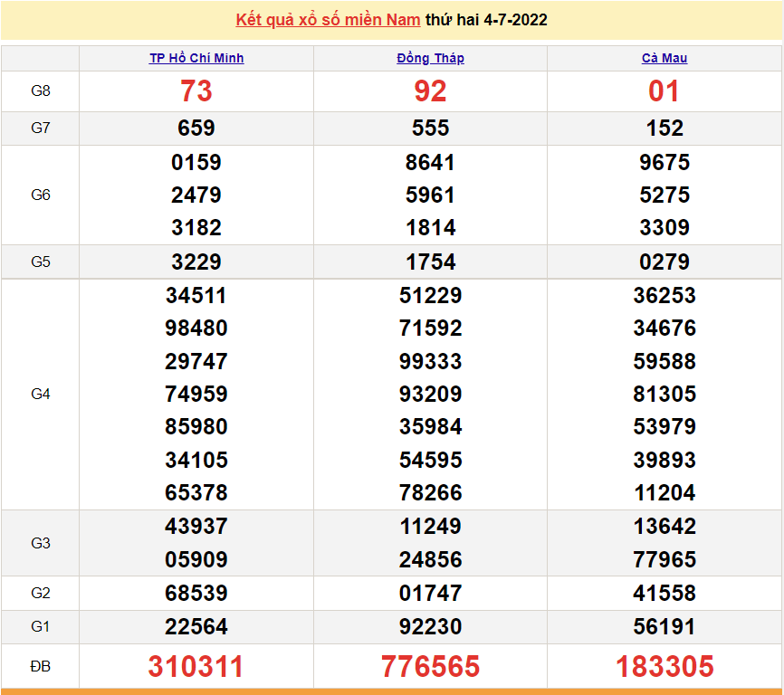This screenshot has height=695, width=784.
Task: Select the G5 number 3229
Action: coord(196,262)
